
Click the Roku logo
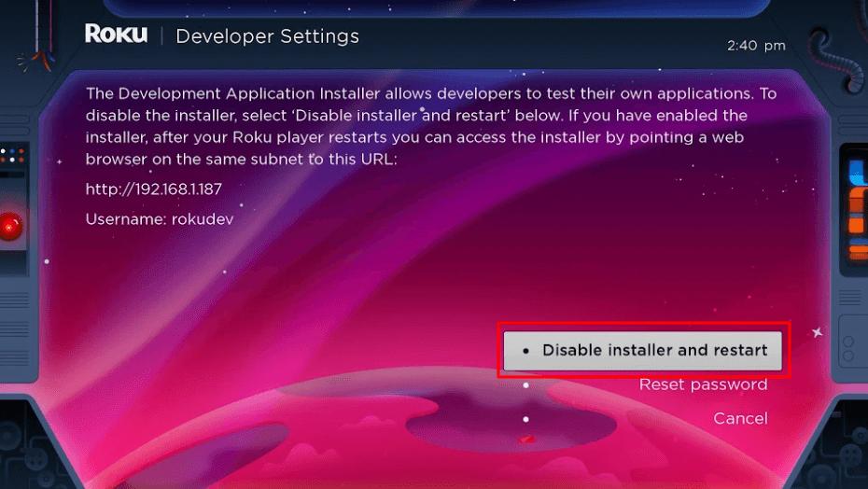(x=118, y=35)
